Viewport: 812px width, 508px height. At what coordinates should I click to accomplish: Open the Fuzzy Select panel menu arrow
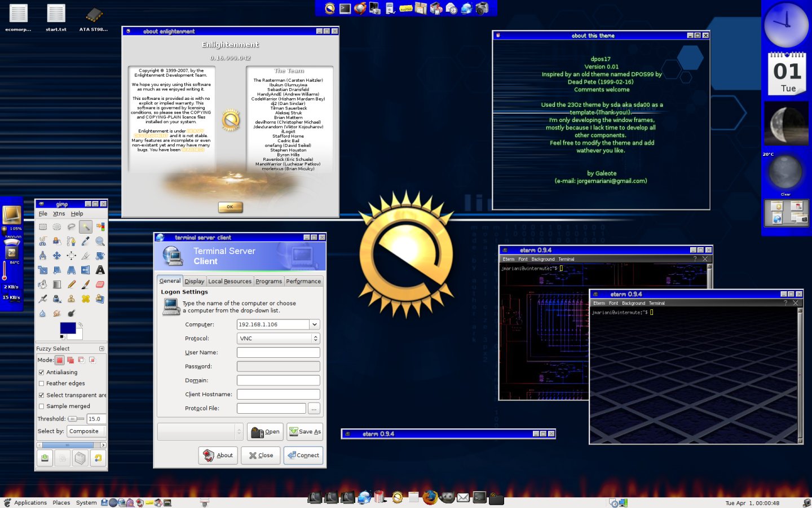click(101, 349)
